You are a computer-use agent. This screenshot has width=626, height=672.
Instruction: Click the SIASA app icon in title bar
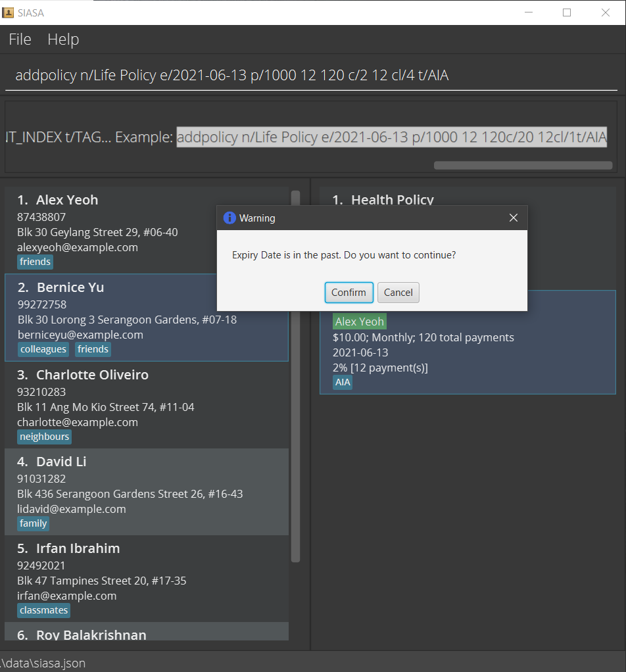[x=8, y=12]
